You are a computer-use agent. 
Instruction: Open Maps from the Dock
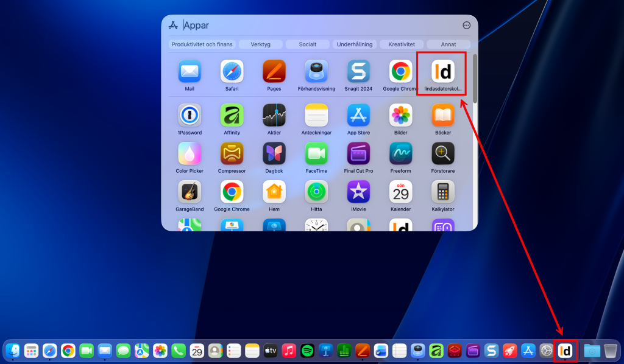[x=141, y=351]
